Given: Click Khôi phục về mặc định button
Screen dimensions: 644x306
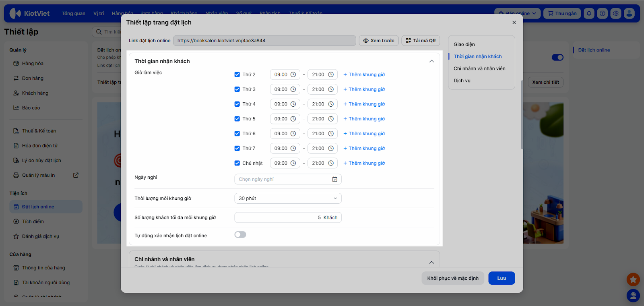Looking at the screenshot, I should coord(453,278).
